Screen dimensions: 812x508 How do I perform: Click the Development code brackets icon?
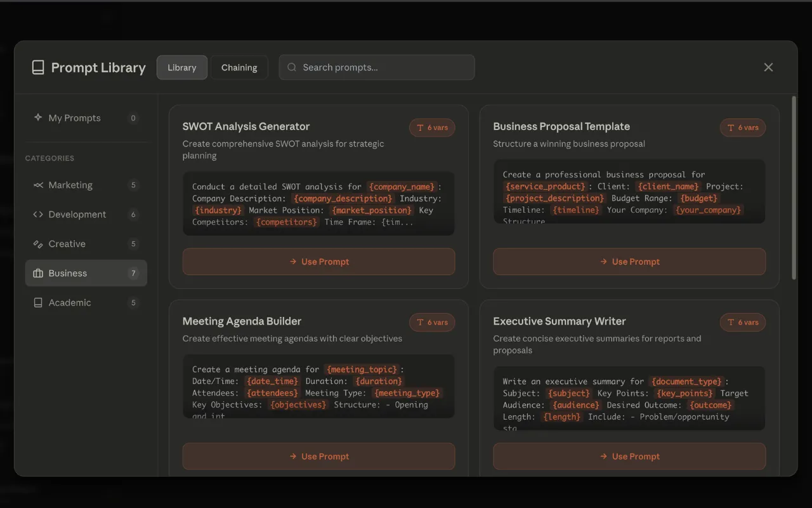(38, 215)
